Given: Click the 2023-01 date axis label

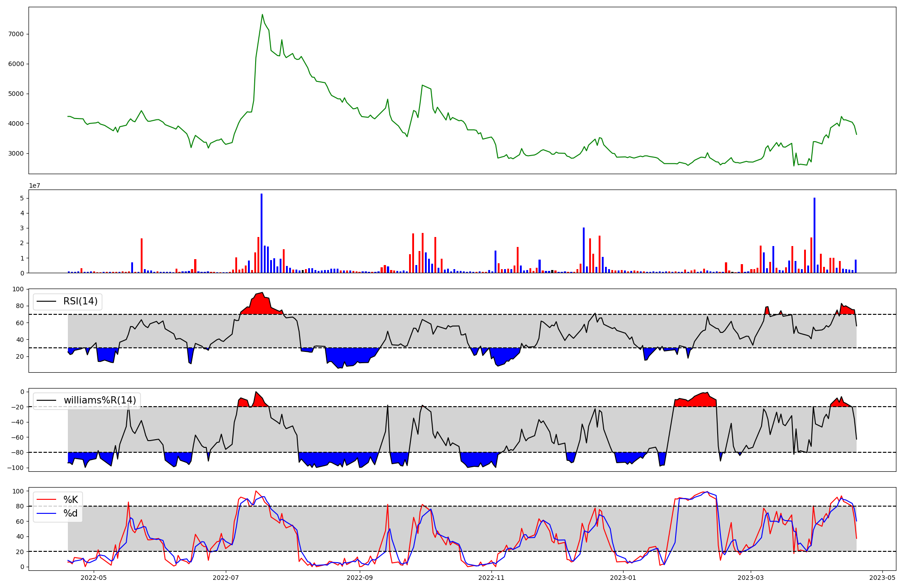Looking at the screenshot, I should pyautogui.click(x=623, y=578).
